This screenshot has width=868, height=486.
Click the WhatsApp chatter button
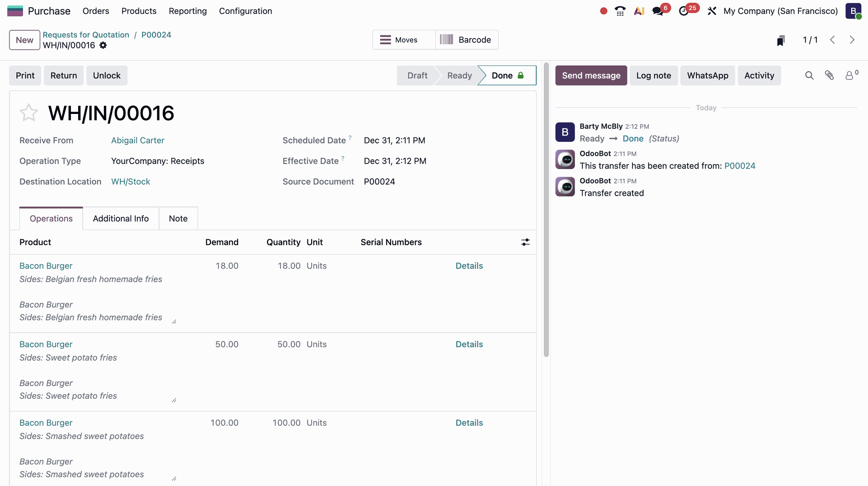(x=708, y=75)
